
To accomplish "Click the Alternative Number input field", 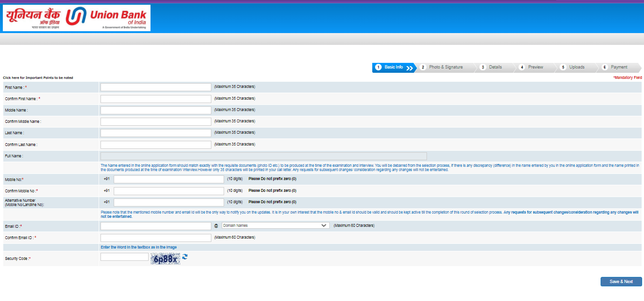I will click(x=168, y=202).
